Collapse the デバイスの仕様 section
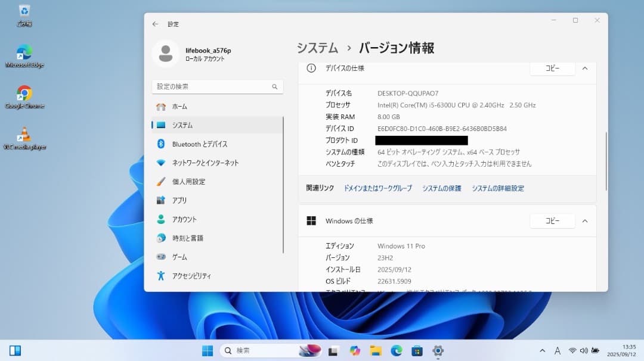644x361 pixels. 585,69
